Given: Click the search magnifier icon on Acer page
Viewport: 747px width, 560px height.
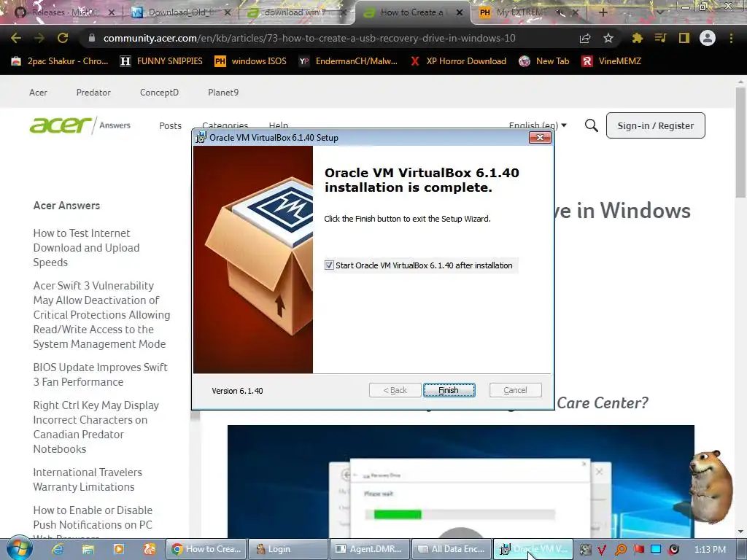Looking at the screenshot, I should 591,125.
